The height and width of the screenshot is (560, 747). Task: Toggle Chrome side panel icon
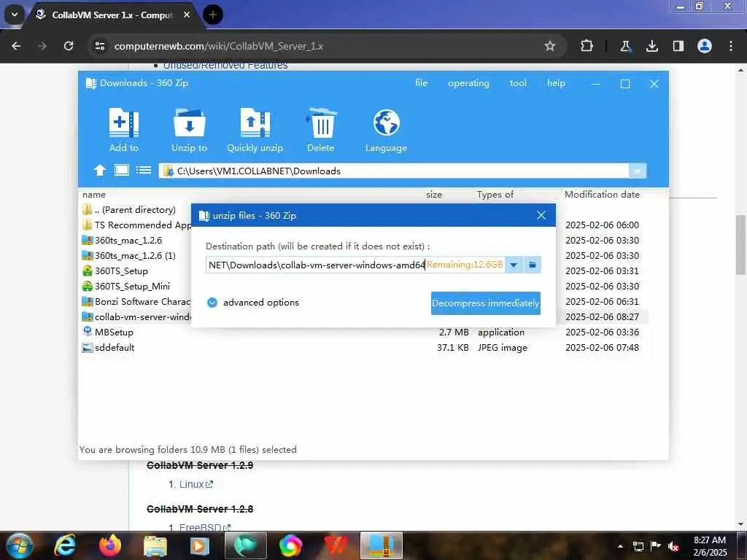coord(678,46)
